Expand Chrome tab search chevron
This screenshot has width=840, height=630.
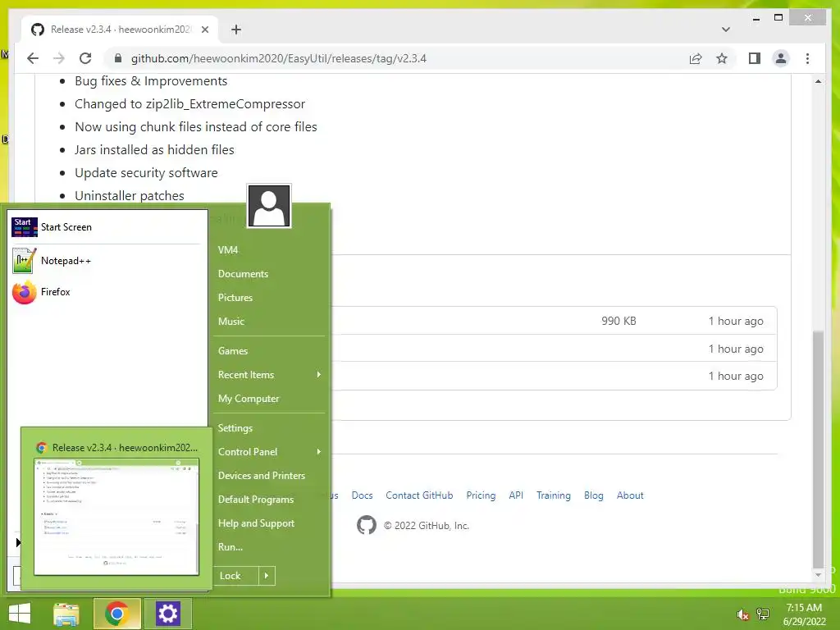tap(725, 30)
